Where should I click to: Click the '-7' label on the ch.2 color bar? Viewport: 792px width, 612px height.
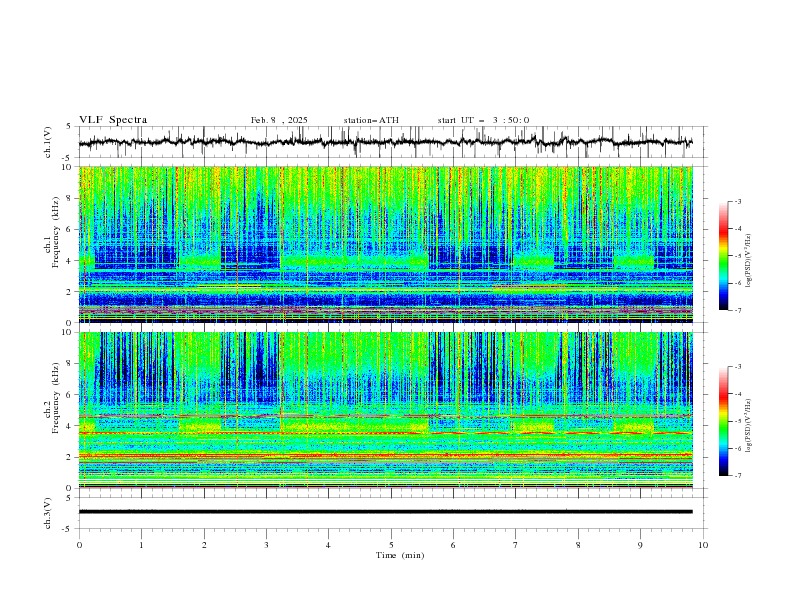(737, 476)
